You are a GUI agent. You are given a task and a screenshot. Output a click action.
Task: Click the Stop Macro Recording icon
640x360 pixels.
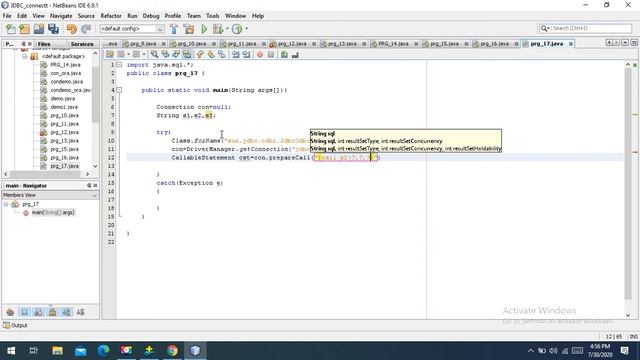pos(271,54)
